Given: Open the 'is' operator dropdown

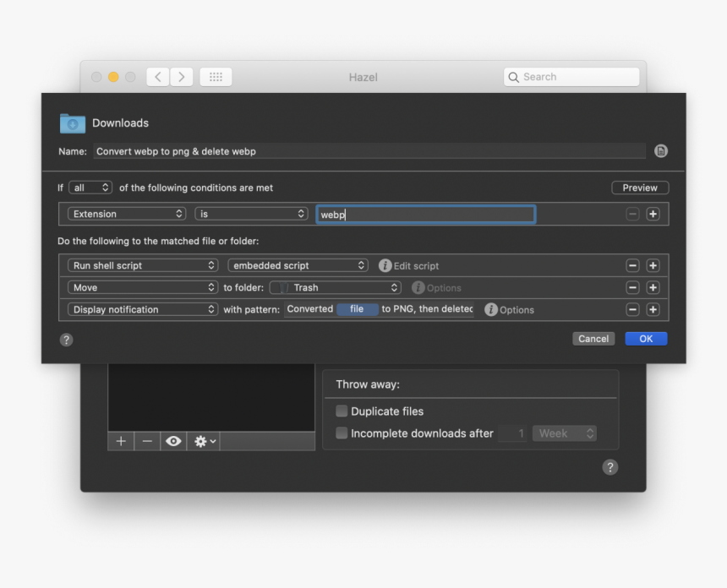Looking at the screenshot, I should pyautogui.click(x=251, y=214).
